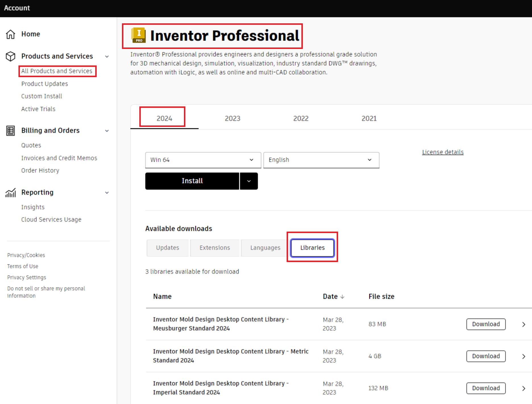Collapse the Billing and Orders section

[107, 131]
